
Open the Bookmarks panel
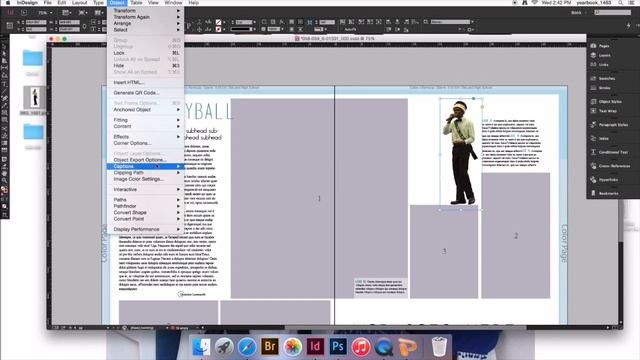(604, 193)
